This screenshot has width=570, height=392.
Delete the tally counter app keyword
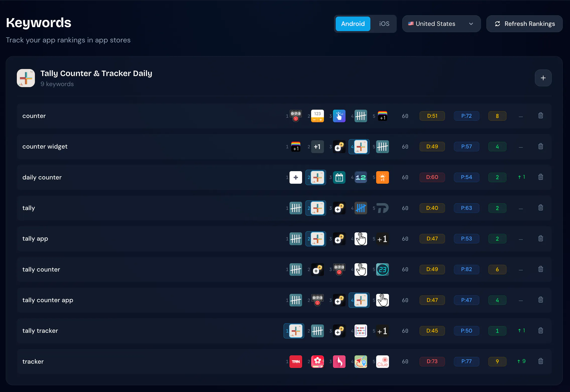[541, 300]
